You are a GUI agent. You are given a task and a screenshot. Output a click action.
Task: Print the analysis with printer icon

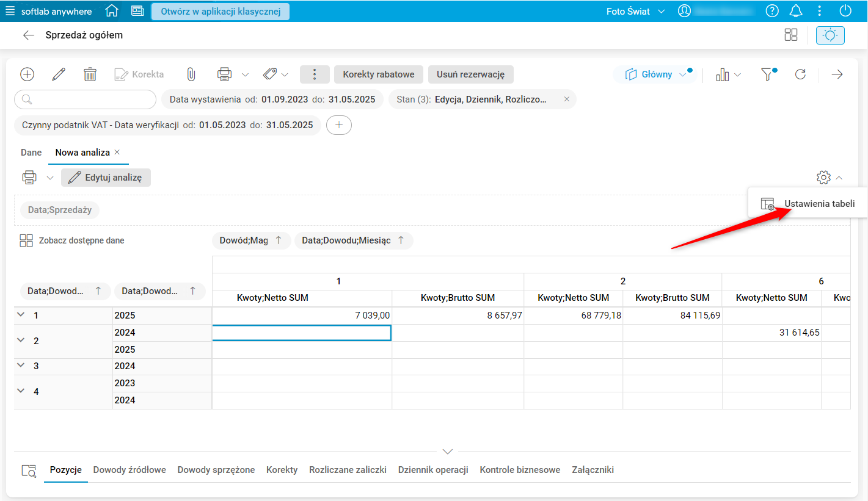click(29, 178)
